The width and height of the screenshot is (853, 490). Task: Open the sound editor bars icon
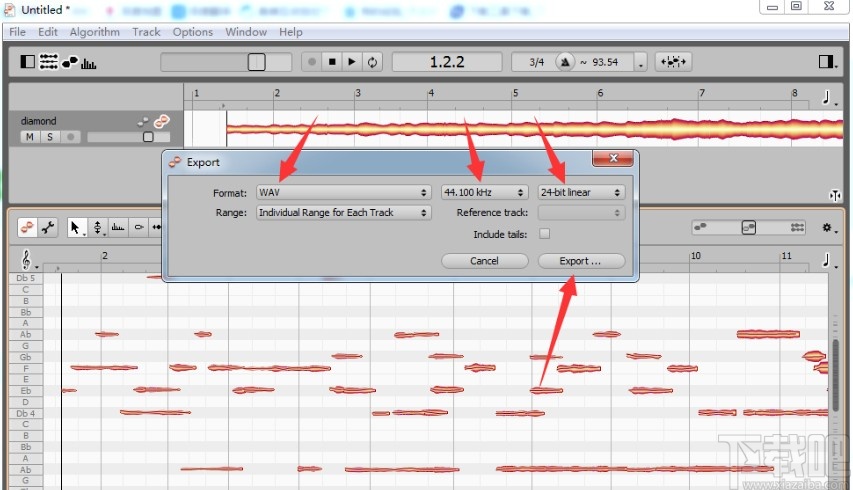(x=88, y=64)
